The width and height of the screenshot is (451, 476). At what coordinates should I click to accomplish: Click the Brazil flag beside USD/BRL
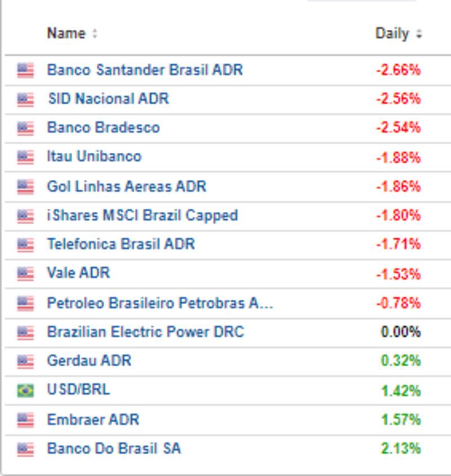(x=25, y=390)
